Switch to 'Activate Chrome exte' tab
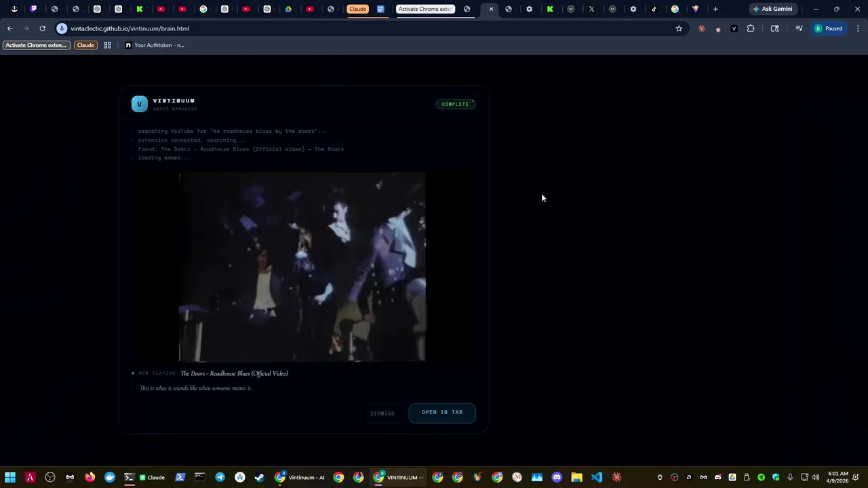The height and width of the screenshot is (488, 868). pyautogui.click(x=425, y=9)
